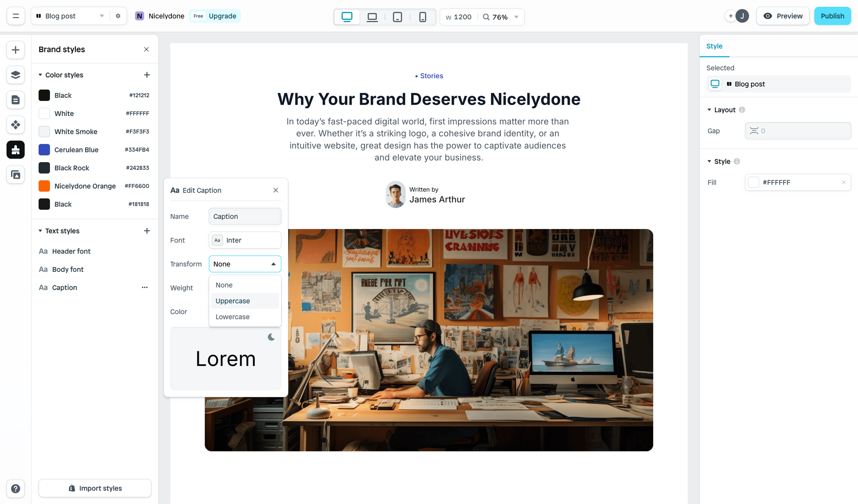Switch to mobile device view
Screen dimensions: 858x504
click(423, 17)
